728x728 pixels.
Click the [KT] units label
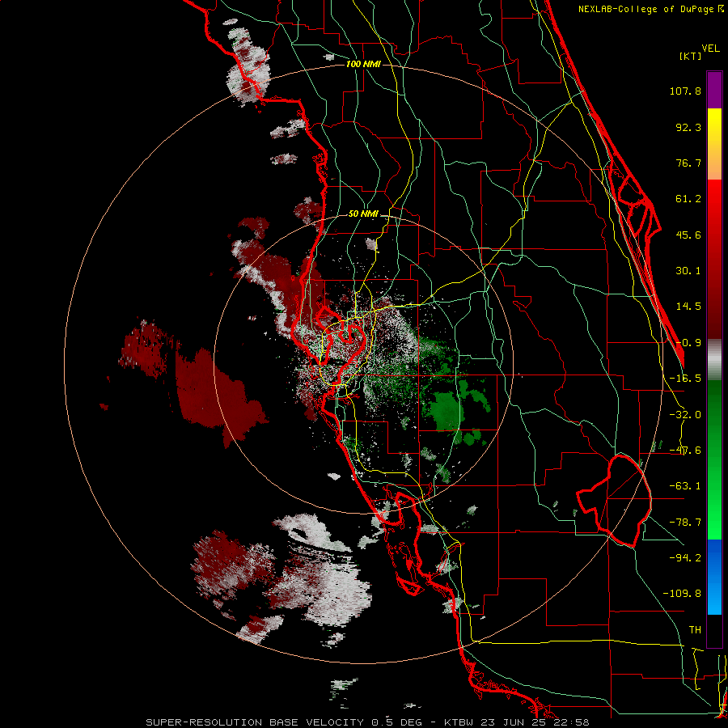click(x=690, y=56)
